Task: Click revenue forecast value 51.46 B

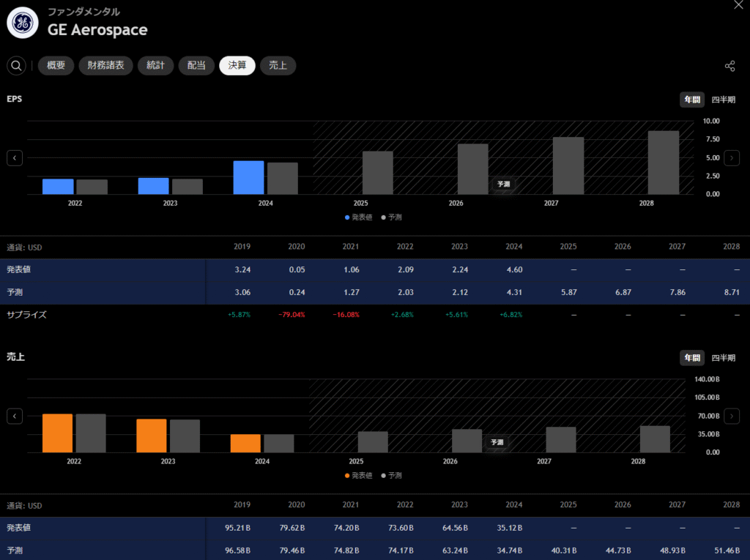Action: (x=727, y=550)
